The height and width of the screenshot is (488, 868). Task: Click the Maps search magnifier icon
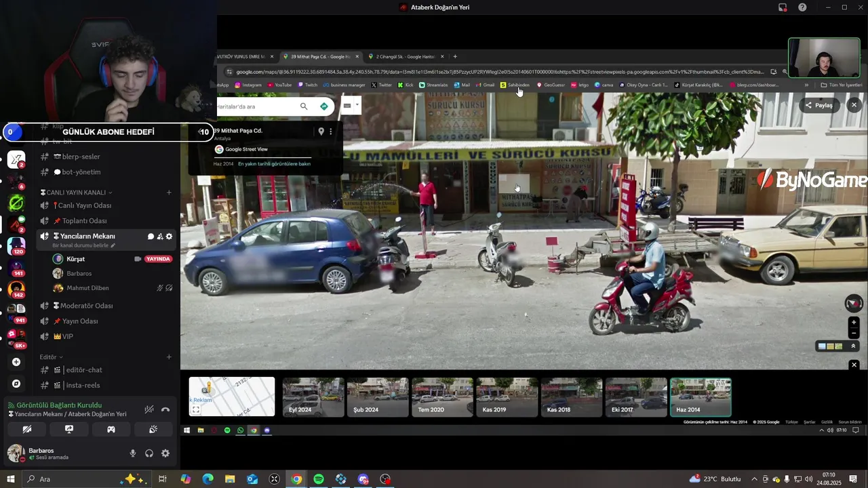304,106
